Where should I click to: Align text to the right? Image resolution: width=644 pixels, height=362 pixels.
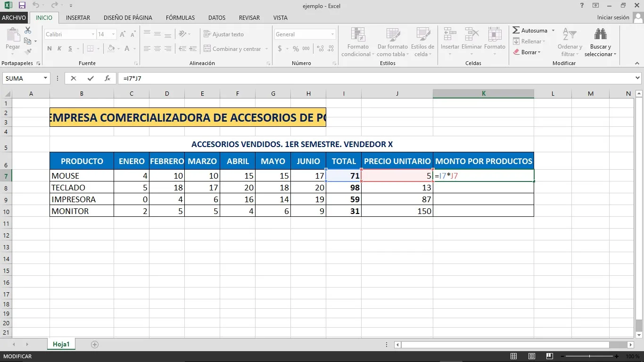pos(167,49)
